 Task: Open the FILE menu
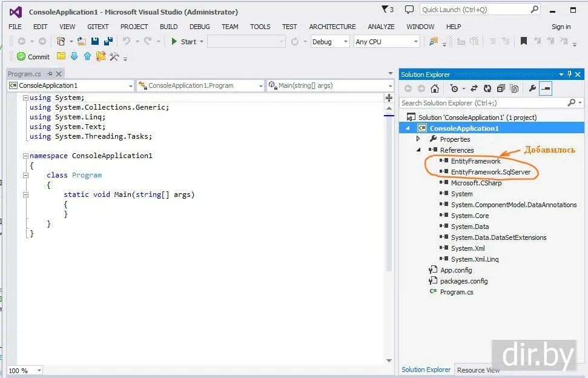(x=15, y=27)
